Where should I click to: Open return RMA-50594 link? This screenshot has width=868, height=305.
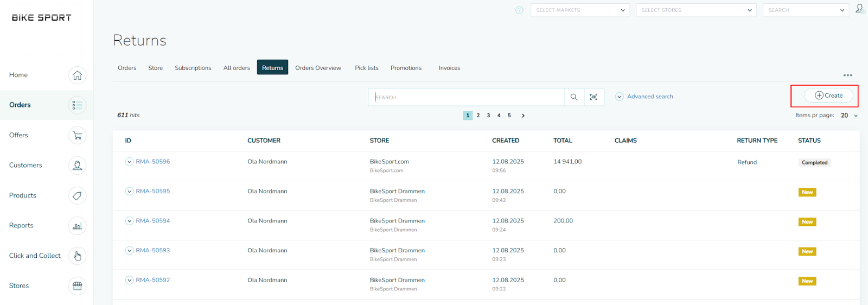point(152,221)
